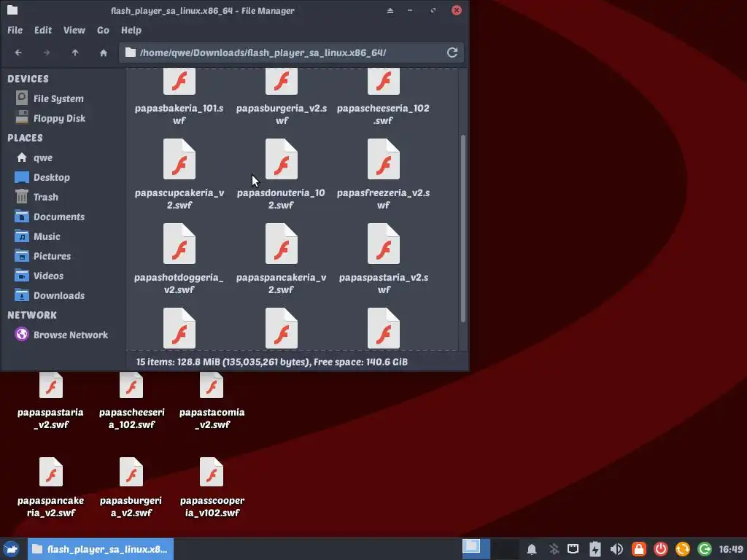Go back with the left arrow button
Viewport: 747px width, 560px height.
[18, 52]
